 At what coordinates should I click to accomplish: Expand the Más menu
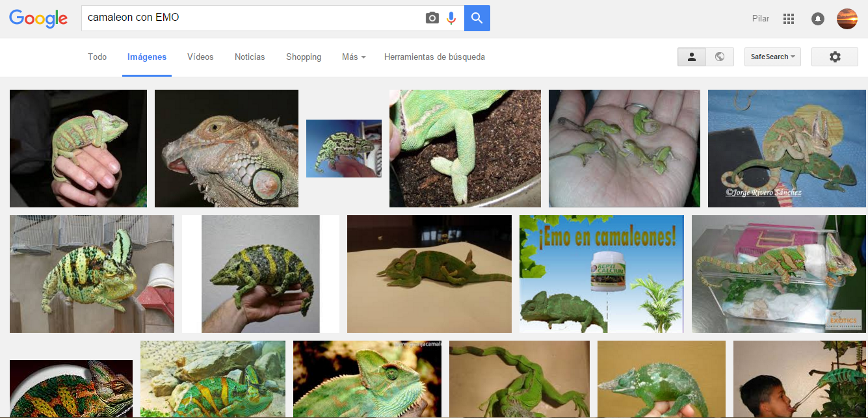click(353, 57)
